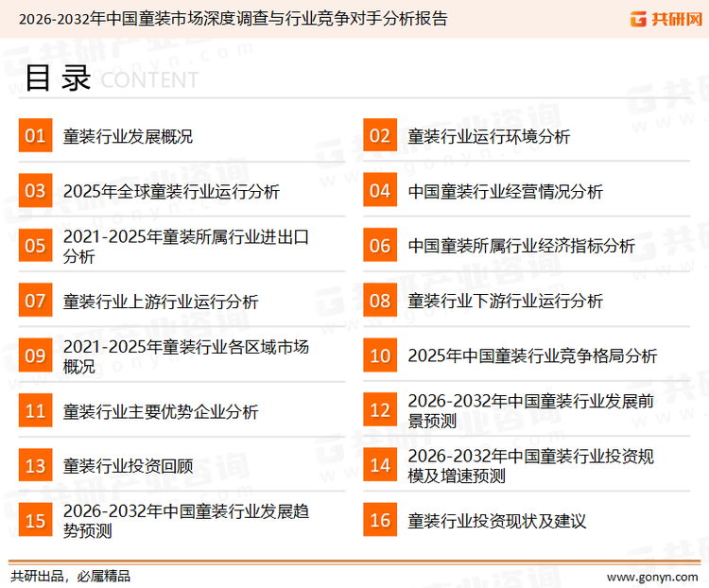Click the orange 11 number box
Image resolution: width=709 pixels, height=588 pixels.
tap(35, 410)
